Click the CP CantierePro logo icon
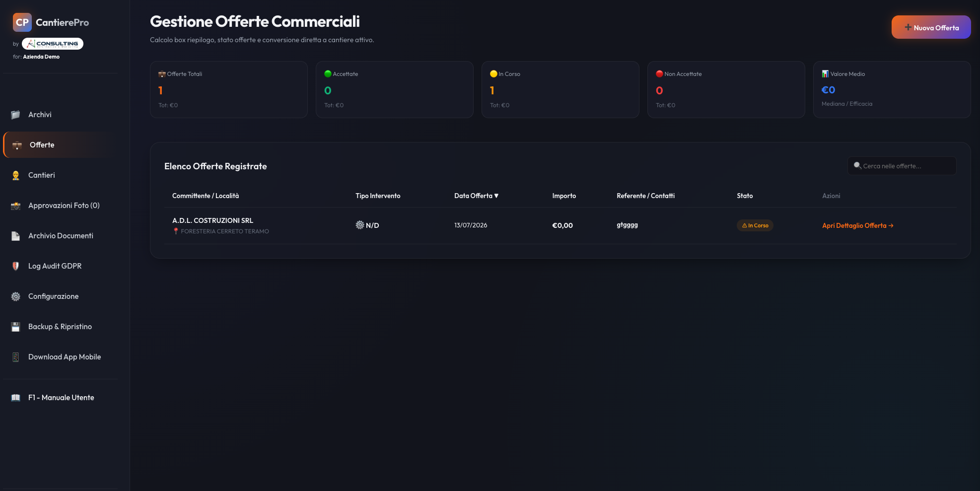The width and height of the screenshot is (980, 491). click(22, 22)
